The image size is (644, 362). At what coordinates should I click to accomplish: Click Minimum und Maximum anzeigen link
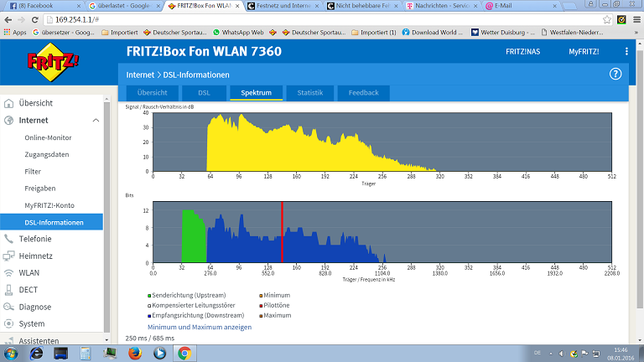coord(200,327)
